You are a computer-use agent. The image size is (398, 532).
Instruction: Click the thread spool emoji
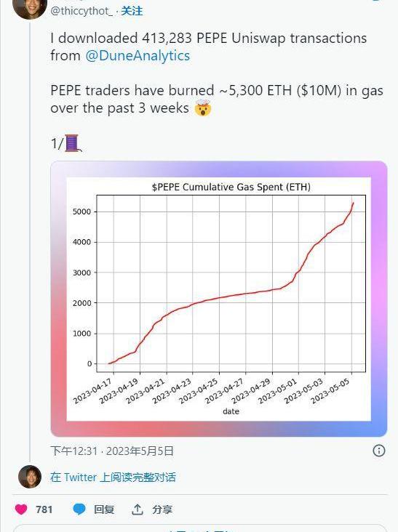coord(73,143)
